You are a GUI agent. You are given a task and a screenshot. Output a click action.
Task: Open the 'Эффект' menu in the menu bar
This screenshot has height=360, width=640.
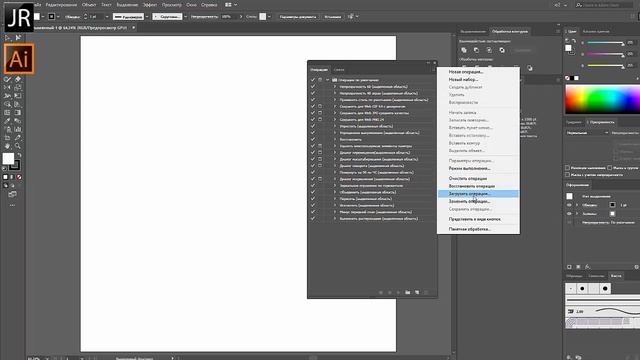point(150,5)
